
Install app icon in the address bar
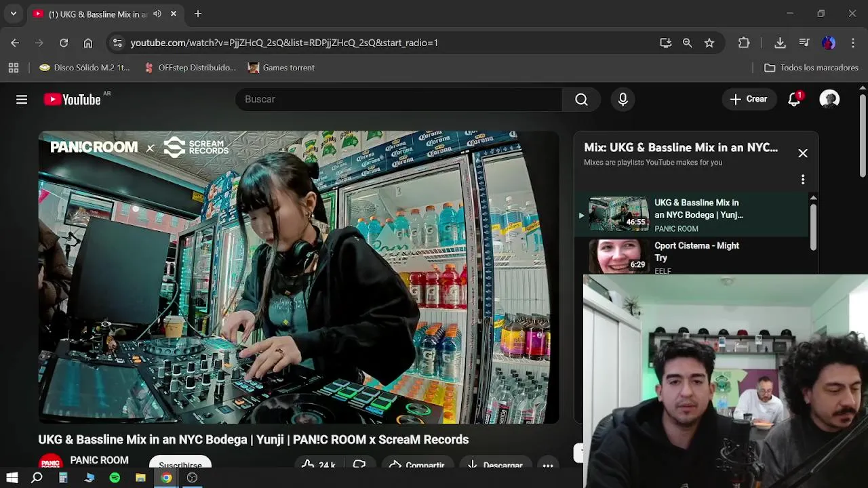coord(666,43)
